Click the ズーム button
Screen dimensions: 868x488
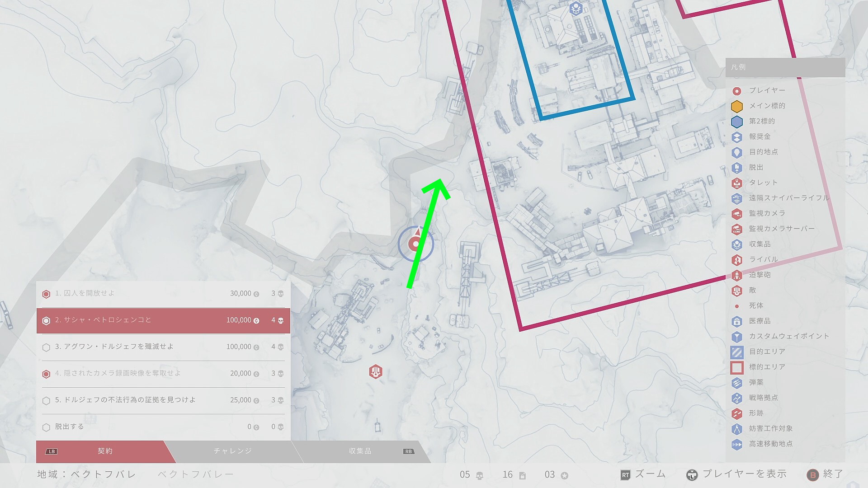coord(643,474)
